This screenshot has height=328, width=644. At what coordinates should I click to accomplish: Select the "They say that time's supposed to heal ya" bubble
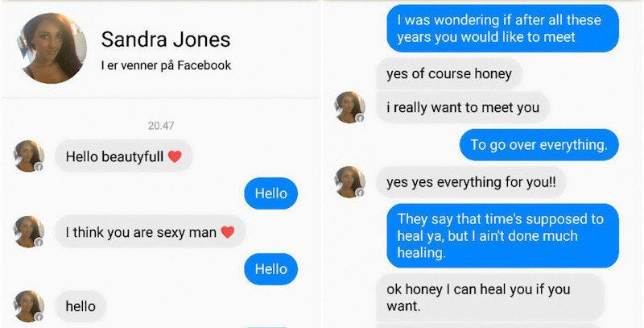pos(502,235)
